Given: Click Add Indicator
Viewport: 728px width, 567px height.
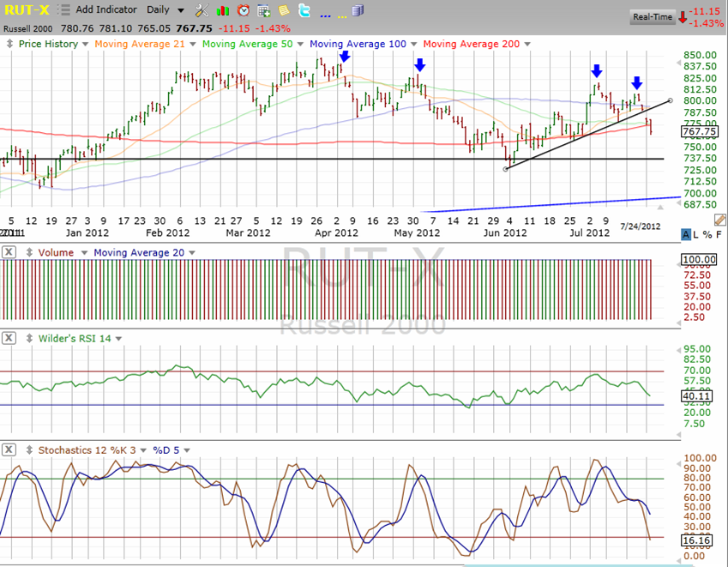Looking at the screenshot, I should point(106,9).
